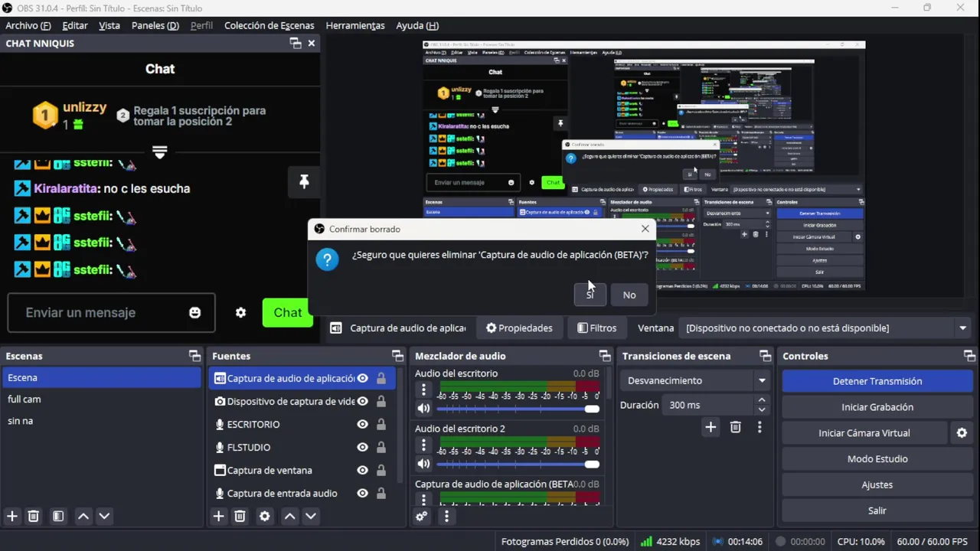980x551 pixels.
Task: Open the emoji picker in the chat box
Action: [194, 312]
